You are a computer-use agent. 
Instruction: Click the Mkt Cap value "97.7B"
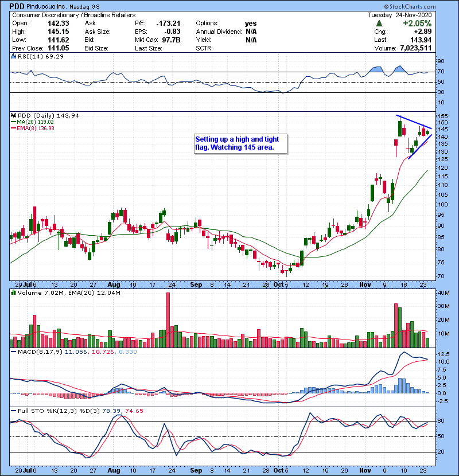tap(171, 40)
